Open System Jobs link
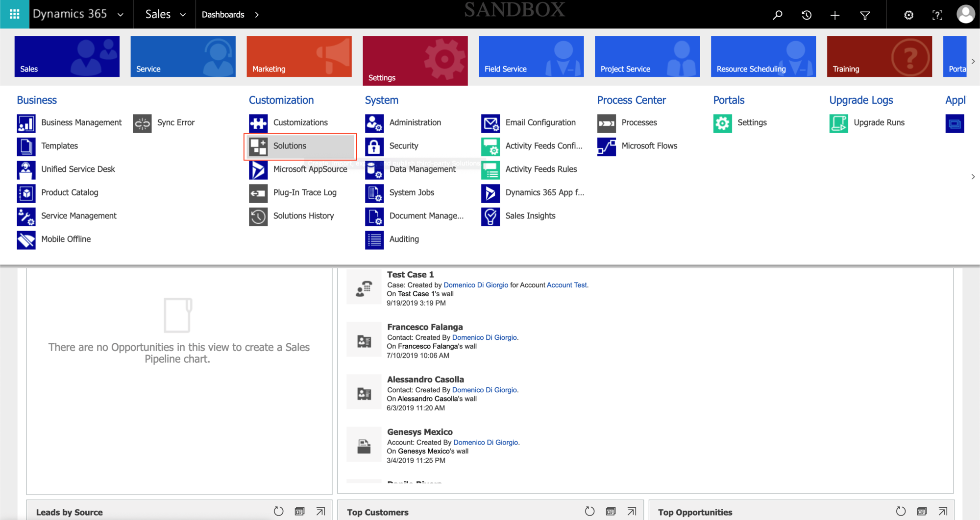The height and width of the screenshot is (520, 980). [x=412, y=192]
